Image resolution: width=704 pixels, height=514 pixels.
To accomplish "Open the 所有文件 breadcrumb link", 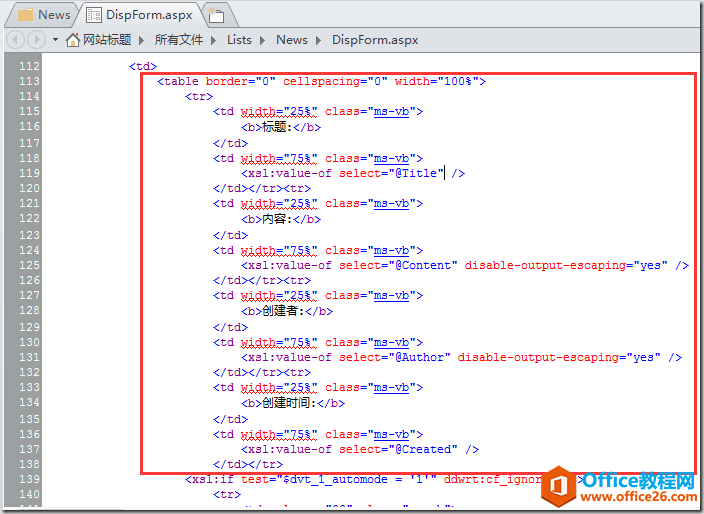I will click(179, 40).
